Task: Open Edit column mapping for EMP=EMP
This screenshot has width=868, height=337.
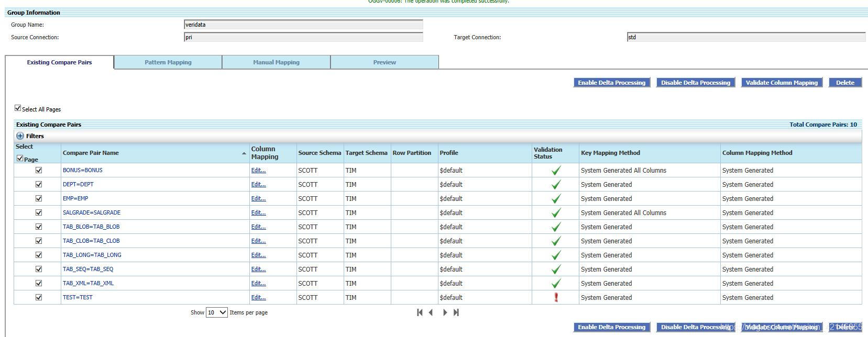Action: coord(258,198)
